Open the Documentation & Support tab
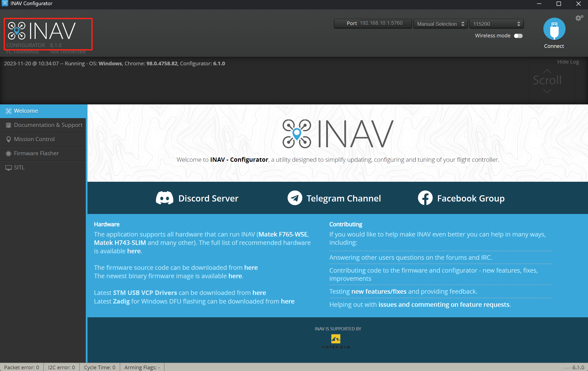Viewport: 588px width, 371px height. click(48, 125)
